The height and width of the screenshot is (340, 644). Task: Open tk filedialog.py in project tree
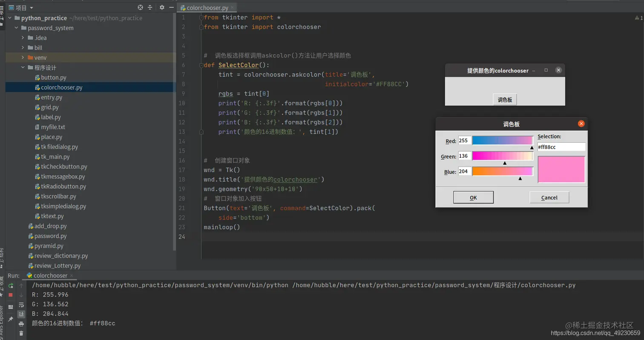point(56,147)
